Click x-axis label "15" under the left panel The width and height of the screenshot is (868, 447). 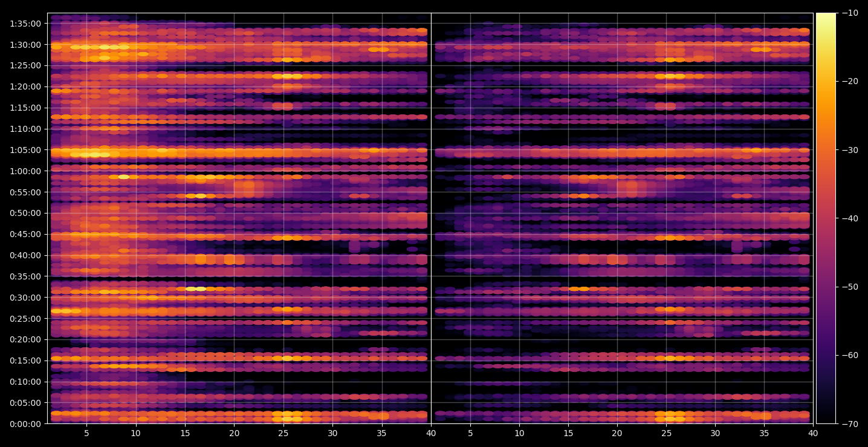tap(185, 434)
